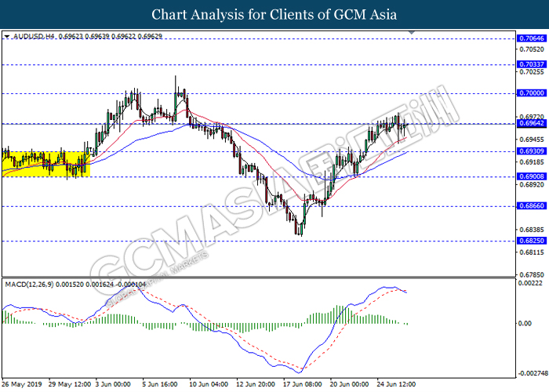The image size is (549, 392).
Task: Click the 0.68115 axis price value
Action: (x=532, y=252)
